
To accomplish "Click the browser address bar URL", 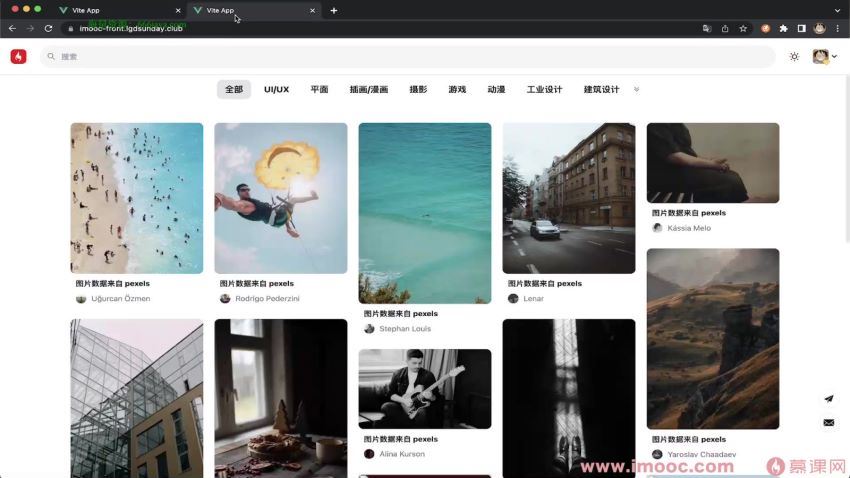I will pos(131,28).
